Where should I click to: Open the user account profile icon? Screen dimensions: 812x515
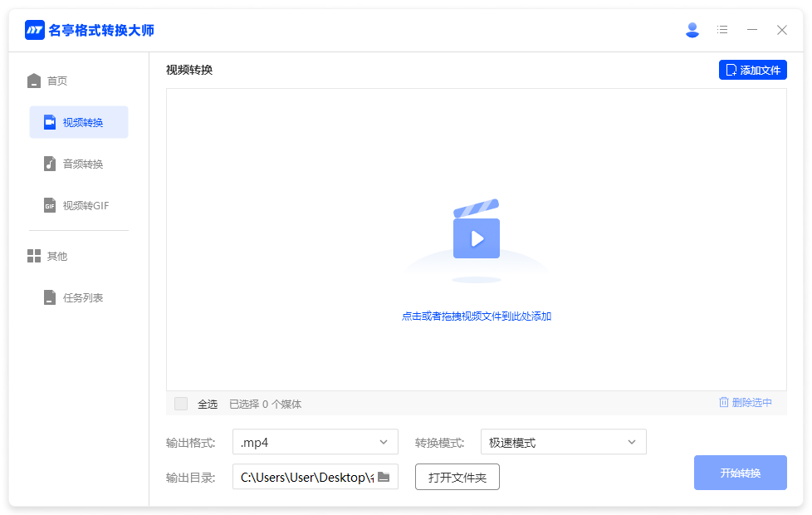pos(692,30)
